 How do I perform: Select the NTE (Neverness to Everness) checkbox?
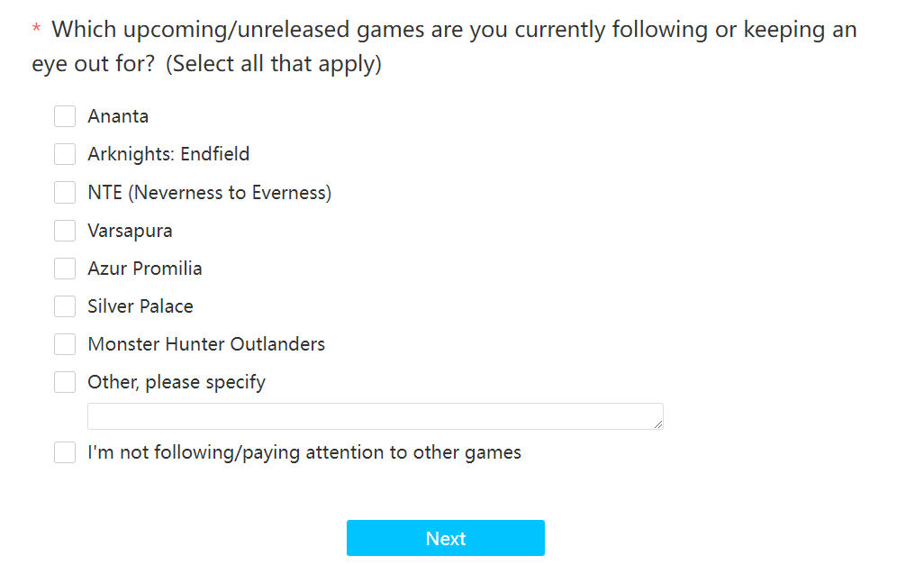tap(65, 192)
